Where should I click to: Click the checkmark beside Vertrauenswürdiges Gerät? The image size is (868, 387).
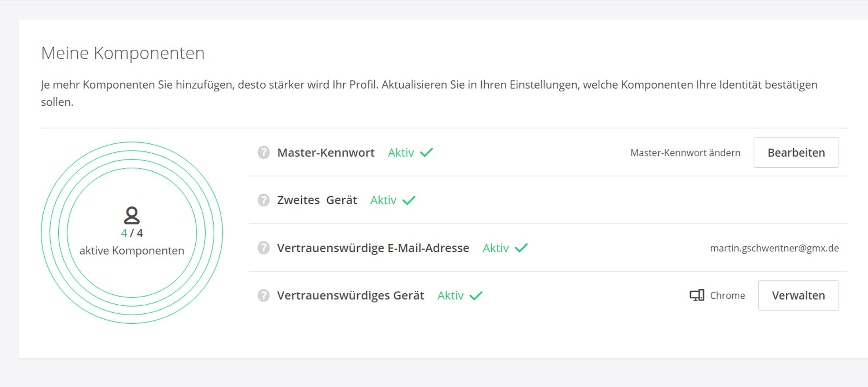click(476, 295)
